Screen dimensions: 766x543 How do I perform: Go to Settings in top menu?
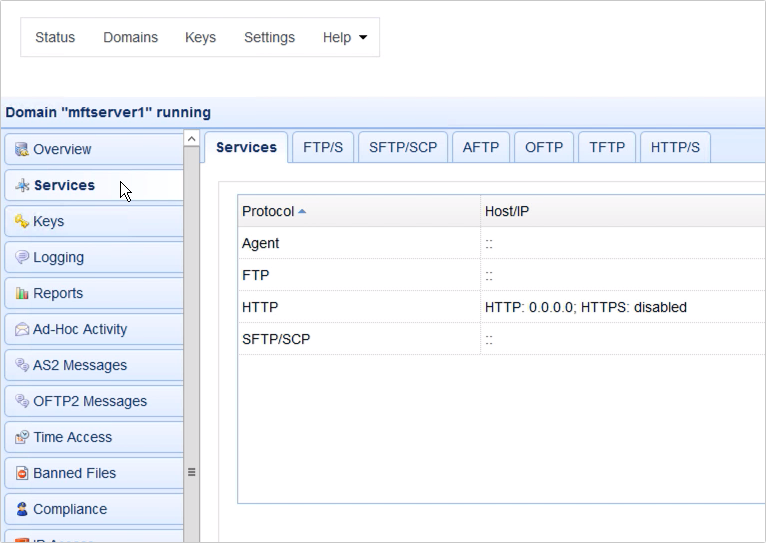269,37
